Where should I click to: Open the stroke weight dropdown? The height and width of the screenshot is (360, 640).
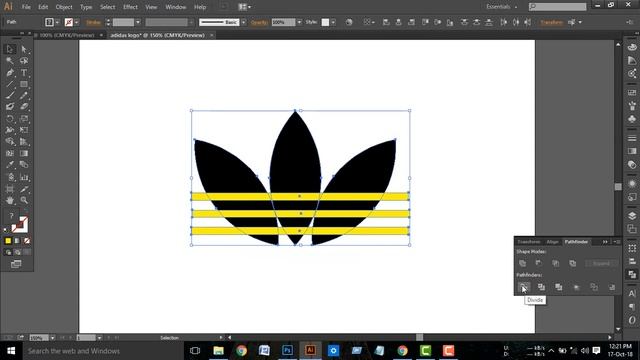coord(138,22)
